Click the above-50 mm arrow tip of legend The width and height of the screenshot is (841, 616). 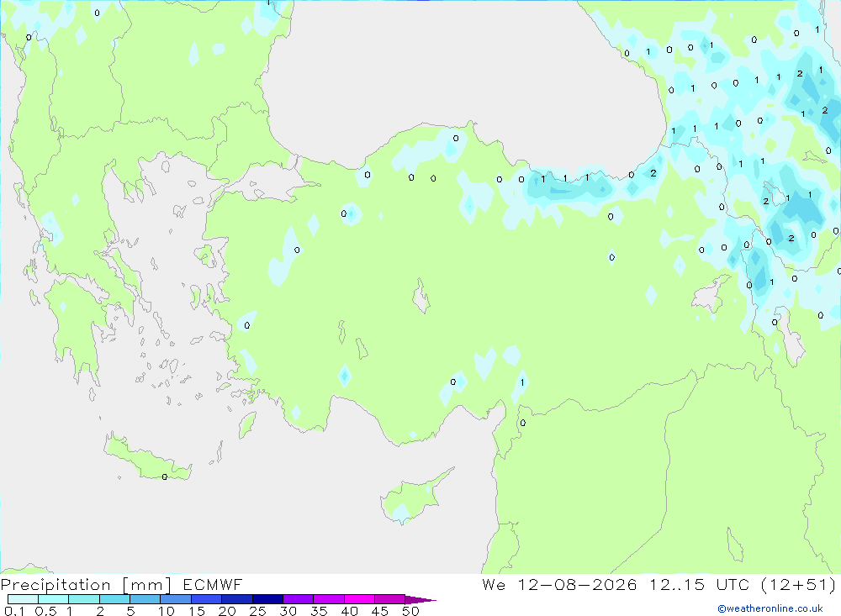420,599
